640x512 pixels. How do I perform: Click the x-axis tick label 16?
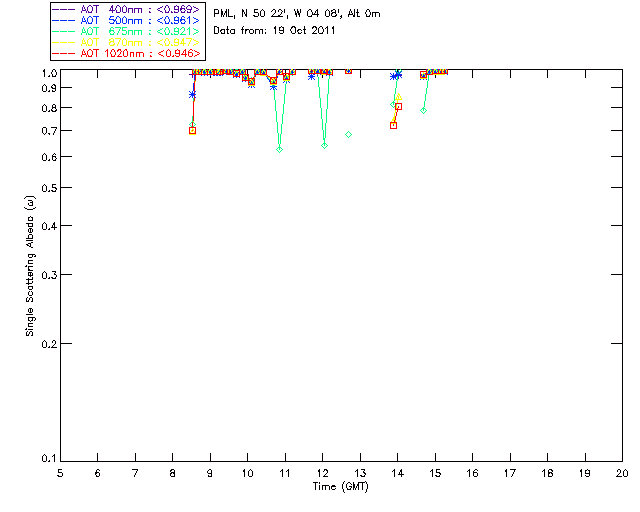click(x=473, y=473)
